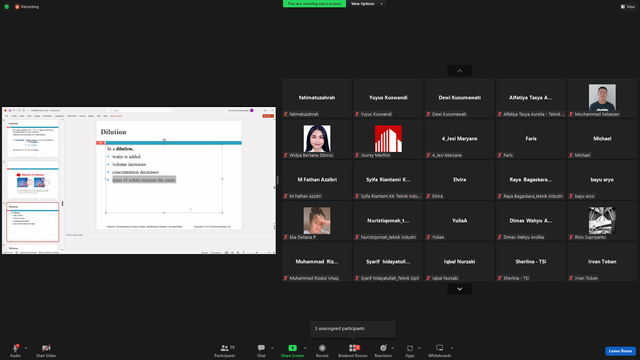This screenshot has height=360, width=640.
Task: Select the Syifa Riantami K... participant tile
Action: coord(388,180)
